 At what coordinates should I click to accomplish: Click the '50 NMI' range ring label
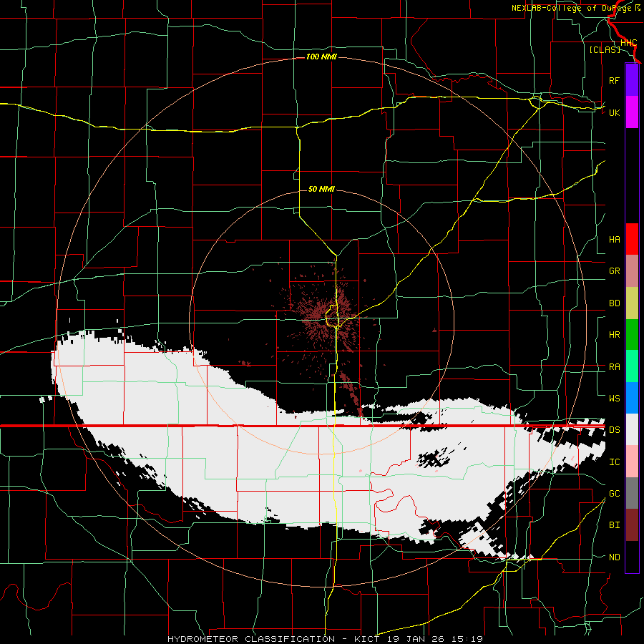tap(321, 189)
